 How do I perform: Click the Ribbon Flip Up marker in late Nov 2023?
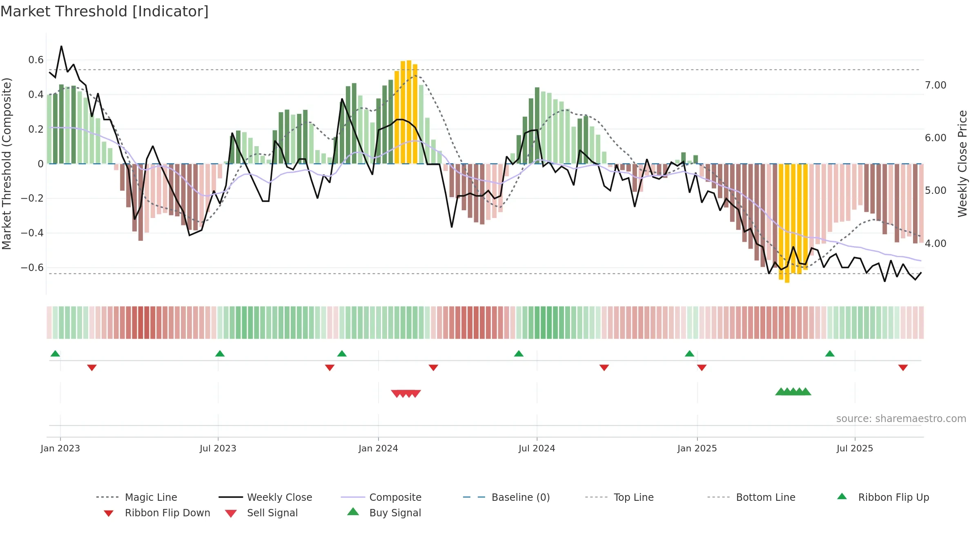click(x=342, y=353)
